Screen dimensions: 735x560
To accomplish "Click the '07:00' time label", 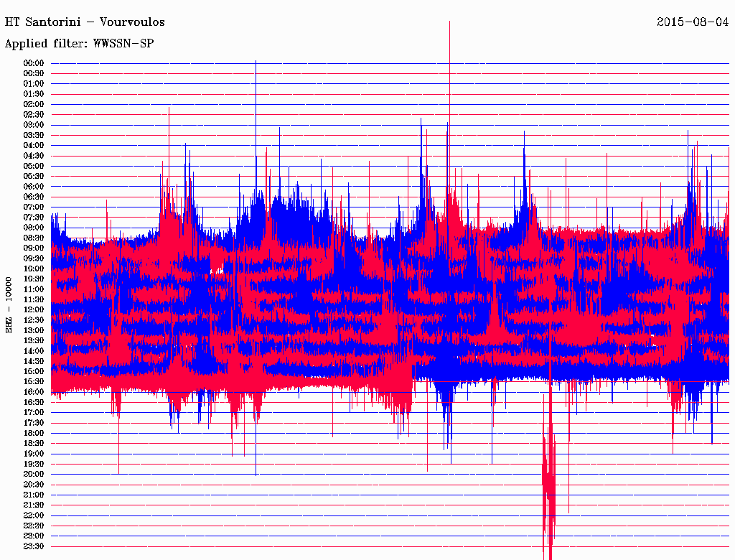I will [x=34, y=207].
